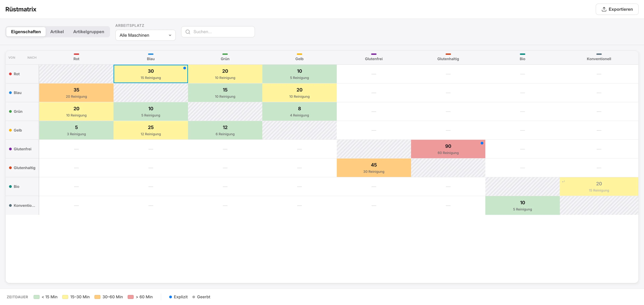
Task: Toggle the Explizit legend filter
Action: (x=178, y=297)
